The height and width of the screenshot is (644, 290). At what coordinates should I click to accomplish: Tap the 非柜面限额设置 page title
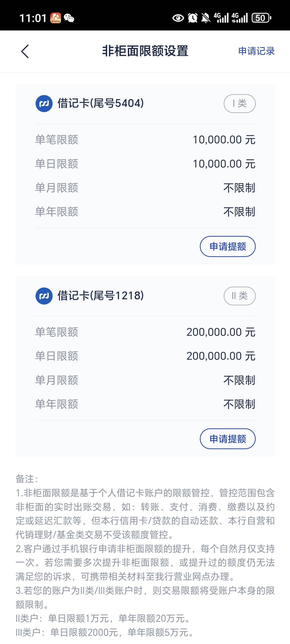[145, 51]
